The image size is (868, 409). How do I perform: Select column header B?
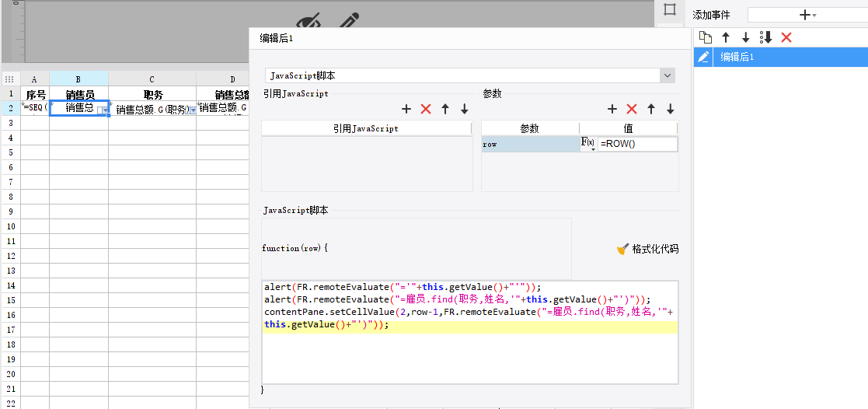pyautogui.click(x=78, y=79)
